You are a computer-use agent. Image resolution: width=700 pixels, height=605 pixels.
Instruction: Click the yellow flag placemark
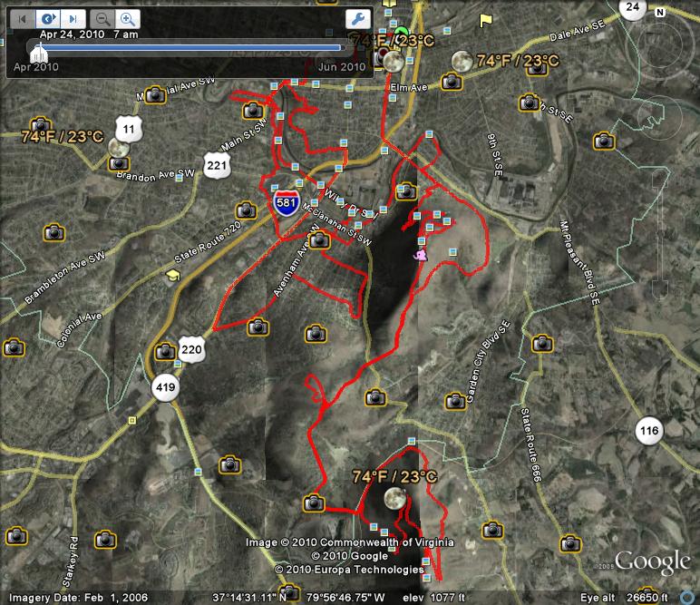coord(487,18)
